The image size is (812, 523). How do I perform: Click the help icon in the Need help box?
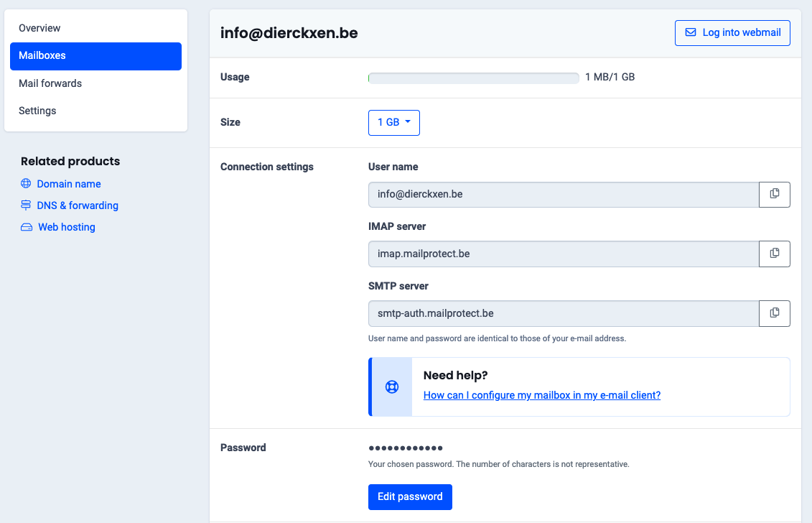click(391, 387)
